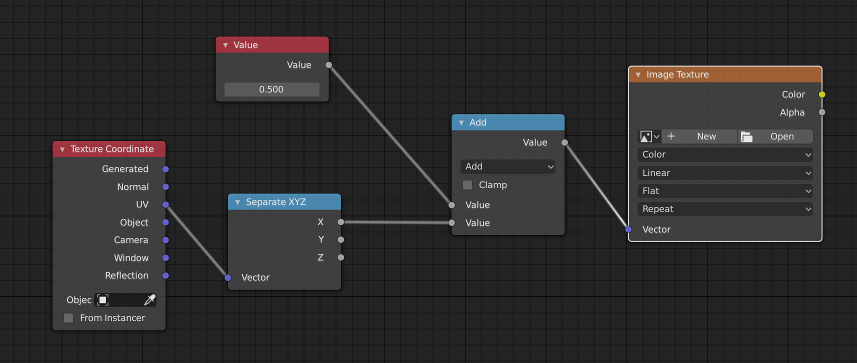Click the UV output socket on Texture Coordinate

tap(166, 204)
